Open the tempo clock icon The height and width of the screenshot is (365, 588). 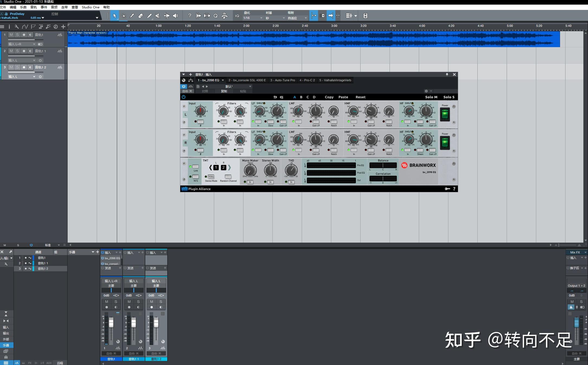[56, 27]
